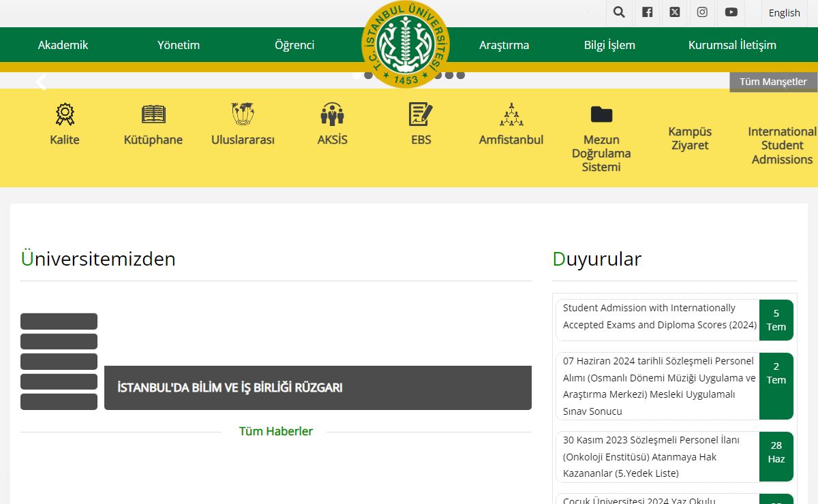The width and height of the screenshot is (818, 504).
Task: Click the search magnifier icon
Action: click(x=619, y=12)
